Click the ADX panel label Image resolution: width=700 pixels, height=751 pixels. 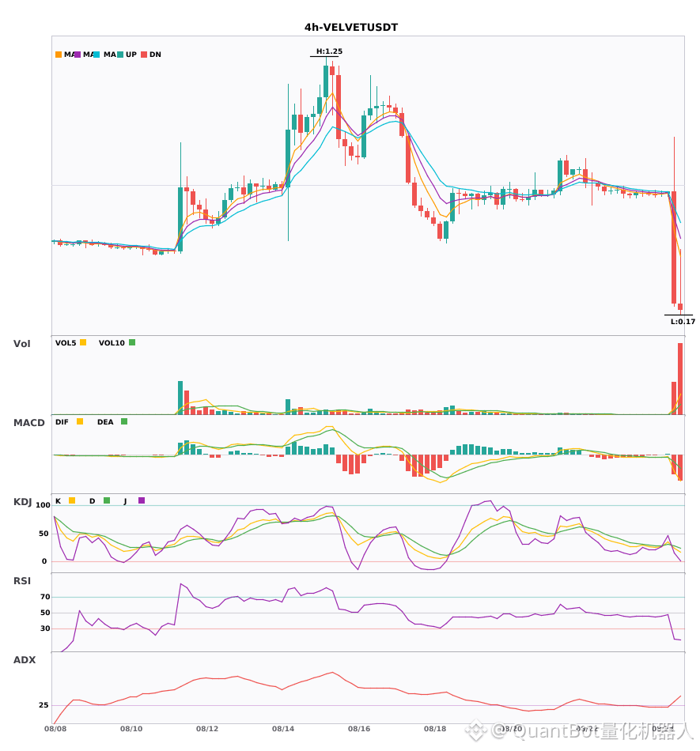tap(25, 660)
